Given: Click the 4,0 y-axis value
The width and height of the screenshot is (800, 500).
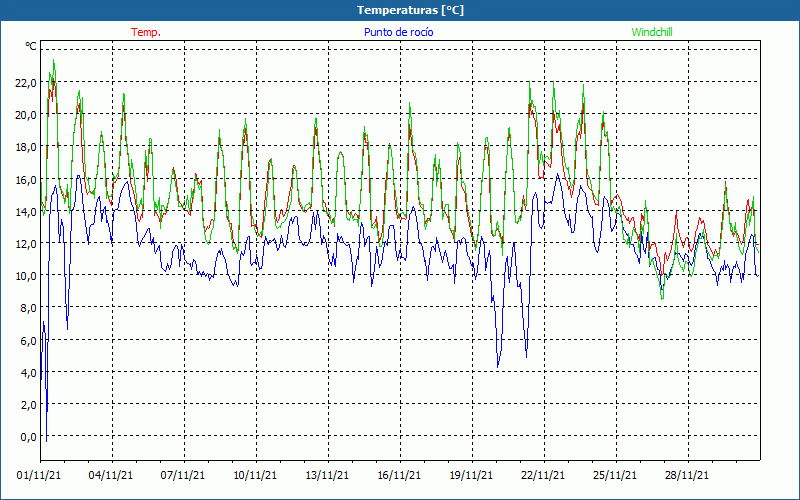Looking at the screenshot, I should pyautogui.click(x=29, y=372).
